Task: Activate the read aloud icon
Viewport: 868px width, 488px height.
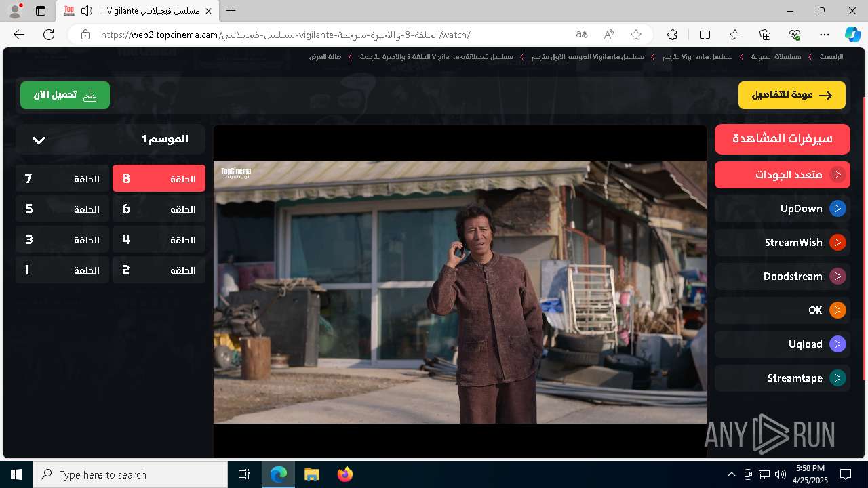Action: (x=609, y=35)
